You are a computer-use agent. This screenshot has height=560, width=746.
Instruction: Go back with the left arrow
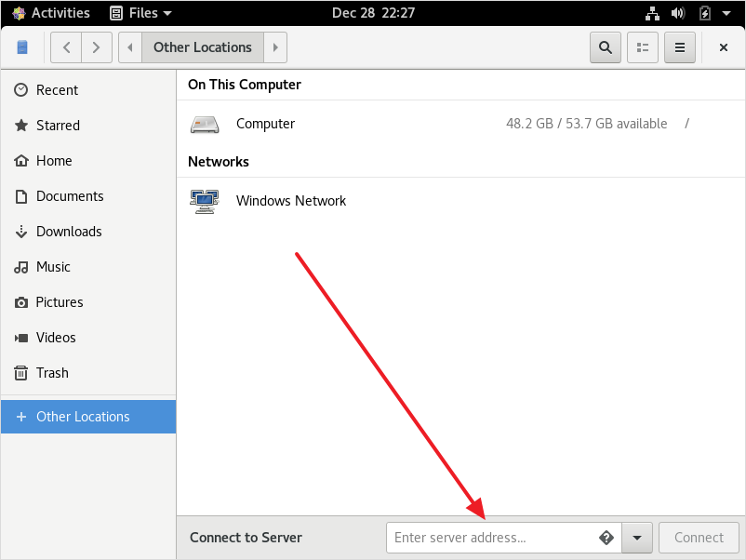point(66,47)
